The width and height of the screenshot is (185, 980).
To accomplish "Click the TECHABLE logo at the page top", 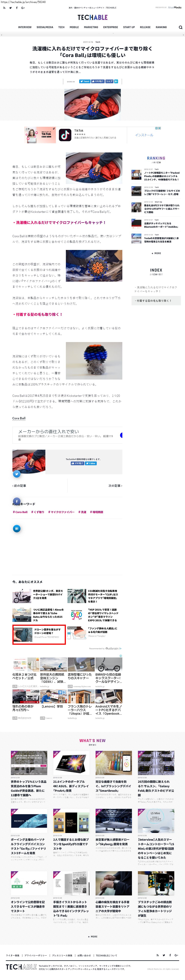I will tap(92, 17).
